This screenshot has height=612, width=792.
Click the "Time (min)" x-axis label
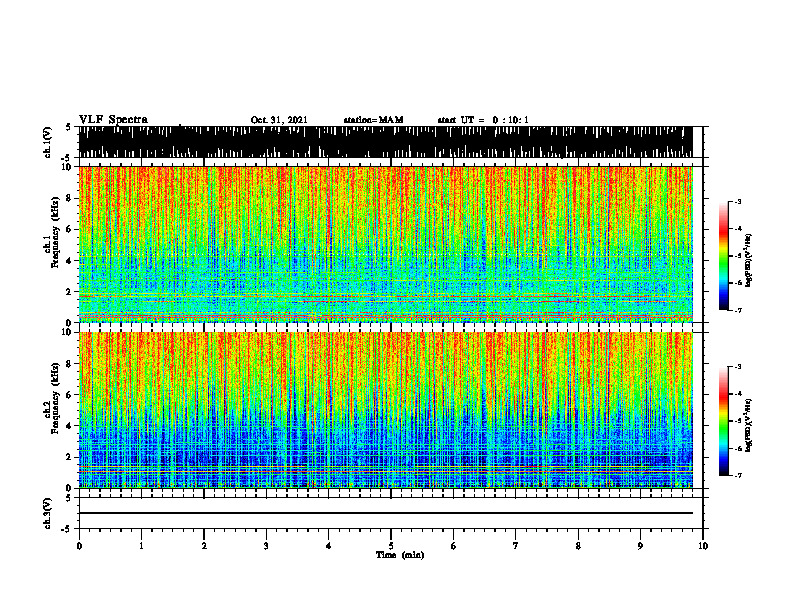[400, 555]
